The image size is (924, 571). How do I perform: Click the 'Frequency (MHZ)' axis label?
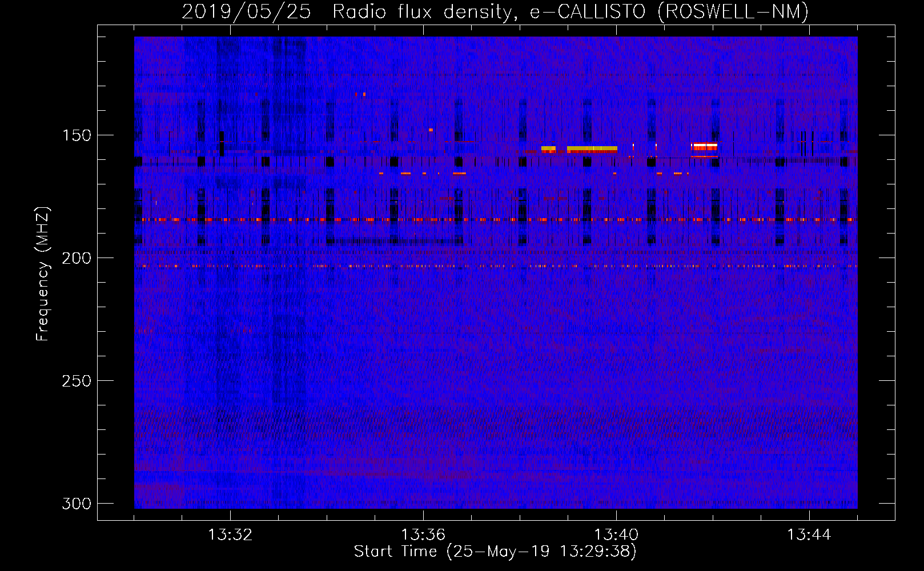[x=43, y=274]
